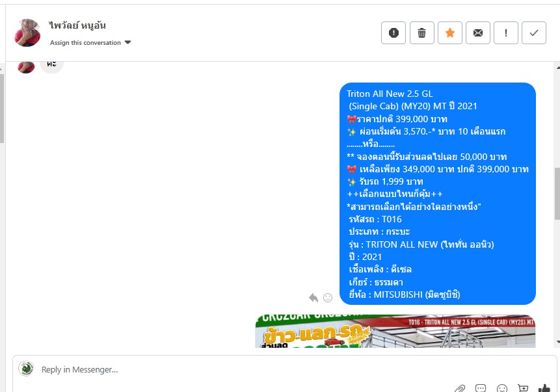Viewport: 560px width, 392px height.
Task: Reply to the Triton message using arrow icon
Action: pyautogui.click(x=313, y=297)
